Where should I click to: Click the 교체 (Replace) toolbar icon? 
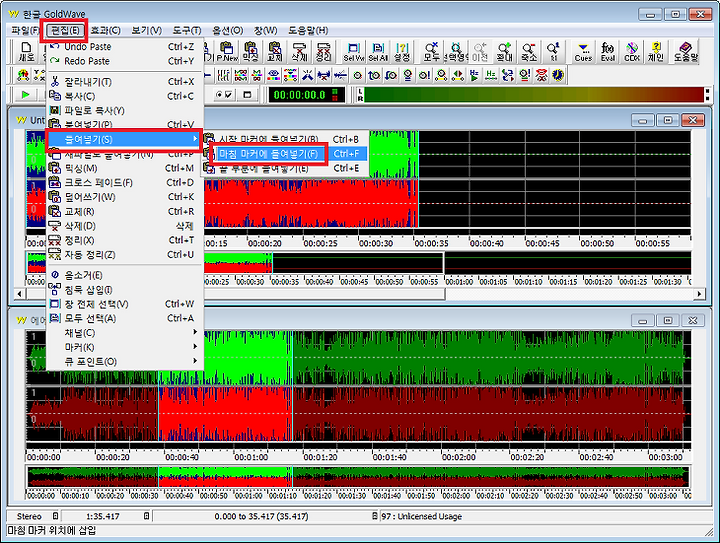click(275, 51)
